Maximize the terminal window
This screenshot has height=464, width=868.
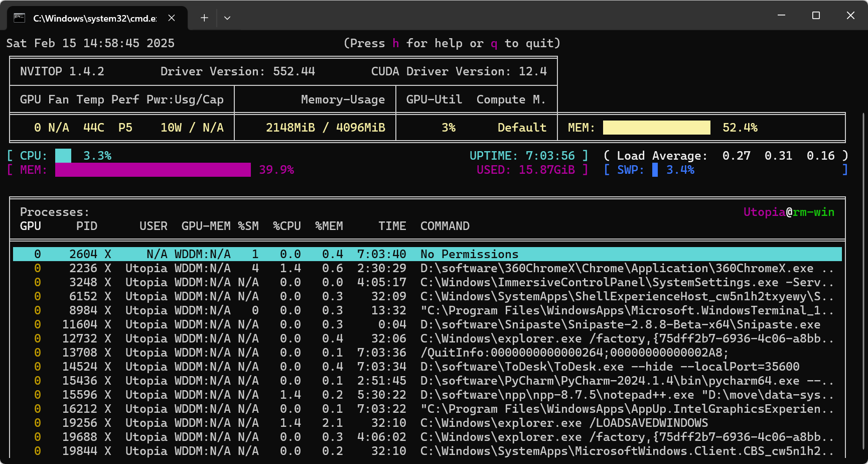point(816,16)
